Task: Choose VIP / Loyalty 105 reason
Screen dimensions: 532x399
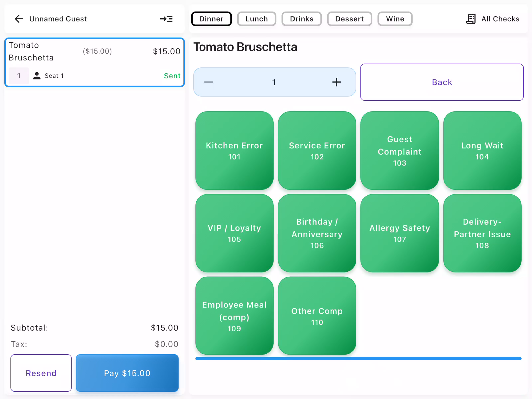Action: 234,233
